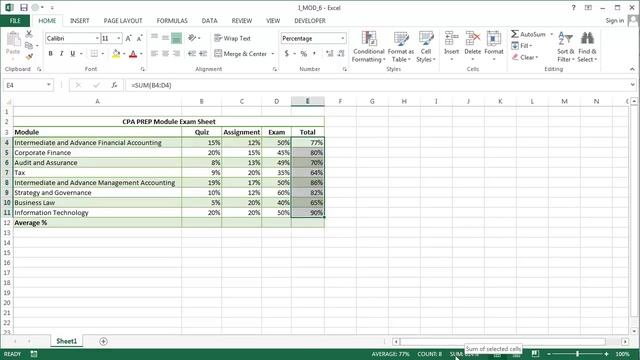The height and width of the screenshot is (360, 640).
Task: Click Decrease Decimal icon
Action: (341, 53)
